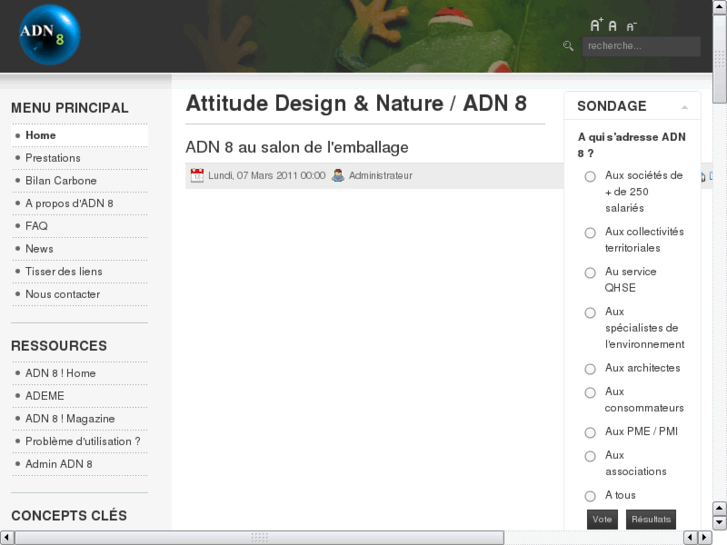This screenshot has height=545, width=727.
Task: Collapse the Sondage panel arrow
Action: pos(684,107)
